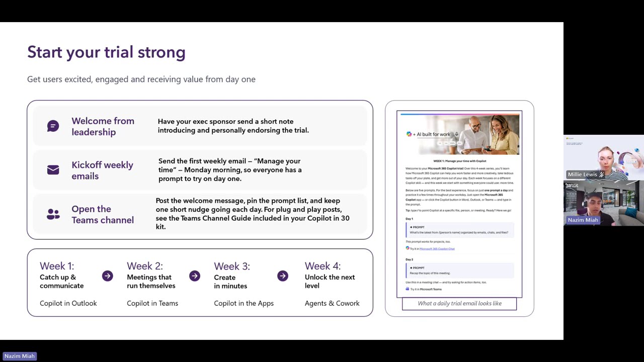Select Millie Lewis's video thumbnail
Screen dimensions: 644x362
604,157
